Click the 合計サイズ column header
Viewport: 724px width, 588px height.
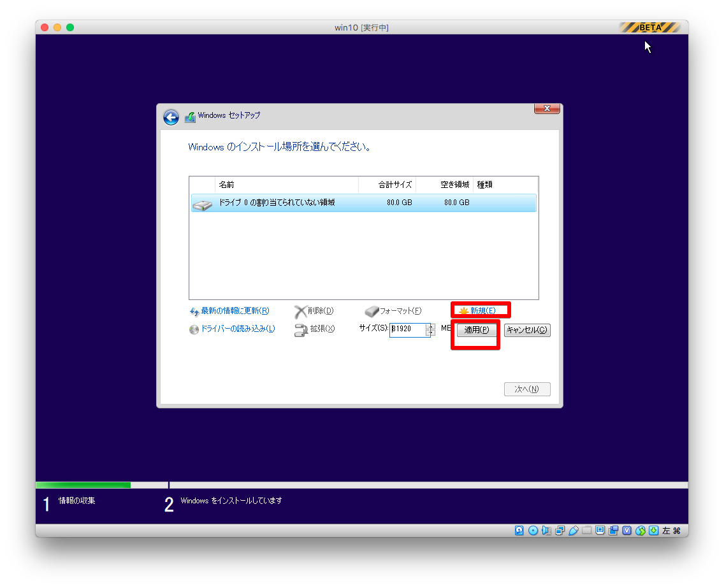point(387,185)
